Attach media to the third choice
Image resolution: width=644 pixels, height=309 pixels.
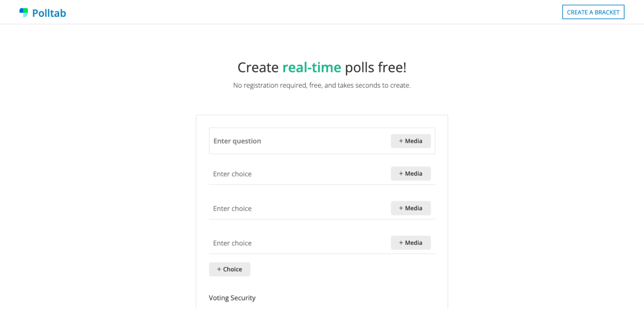(410, 242)
